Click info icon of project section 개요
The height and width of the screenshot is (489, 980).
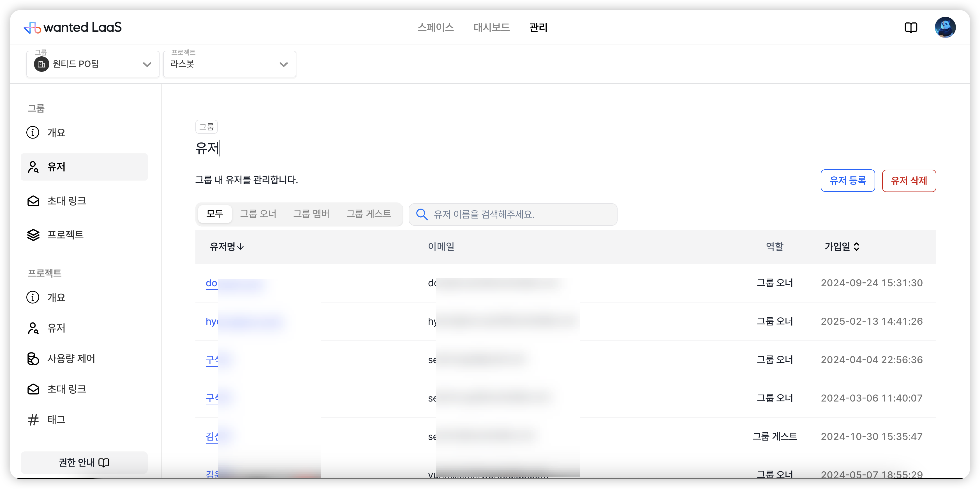[33, 297]
